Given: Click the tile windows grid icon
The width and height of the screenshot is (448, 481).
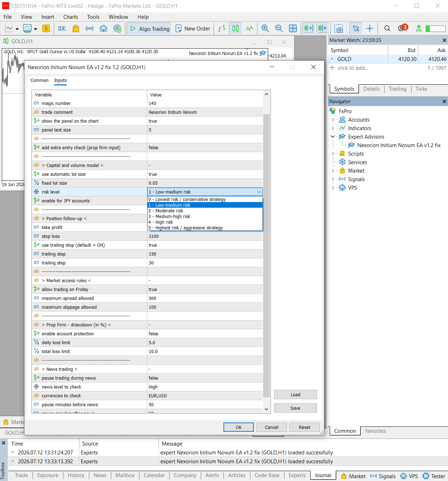Looking at the screenshot, I should point(293,29).
